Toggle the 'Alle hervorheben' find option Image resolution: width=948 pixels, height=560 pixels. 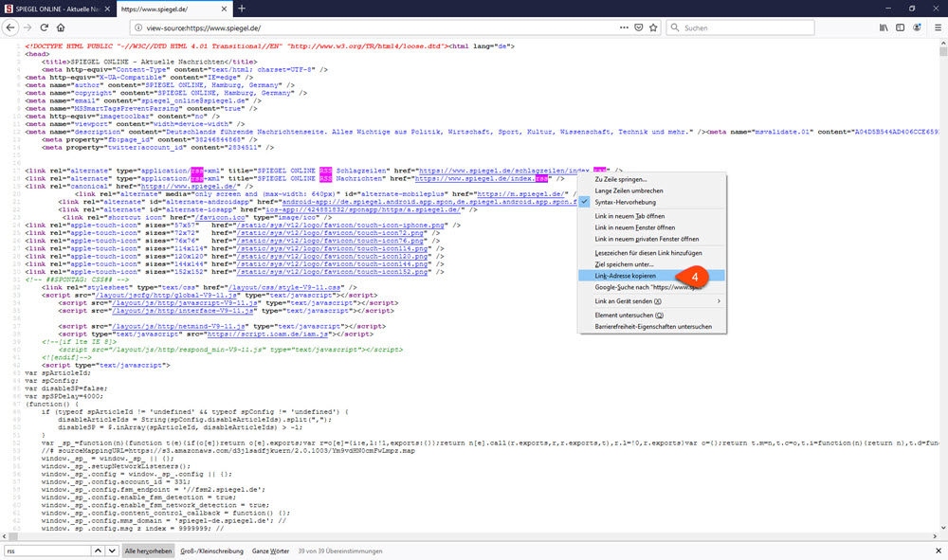click(x=148, y=551)
